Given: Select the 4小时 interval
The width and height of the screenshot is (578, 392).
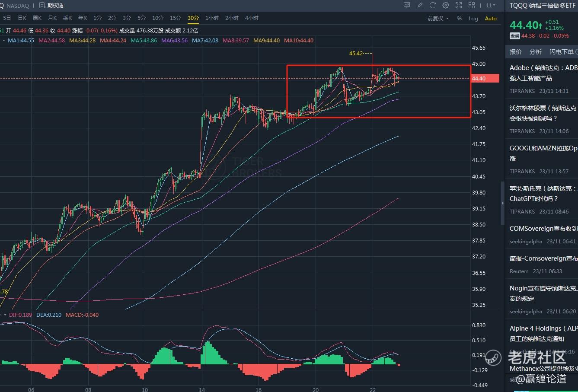Looking at the screenshot, I should [x=252, y=18].
